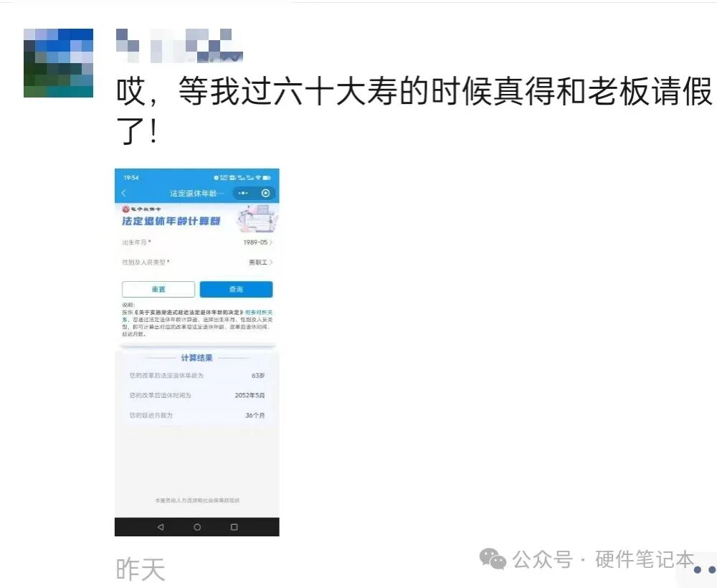Click the blue 查询 query button
Viewport: 717px width, 588px height.
click(236, 290)
